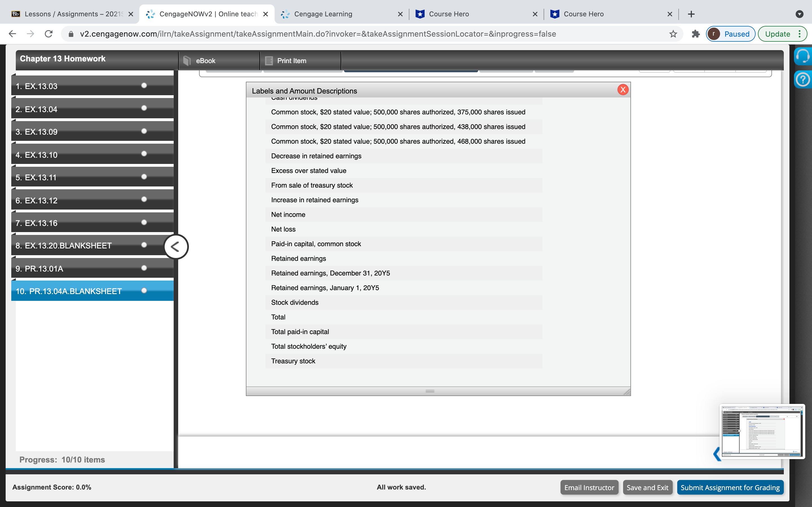Click the headset support icon

803,56
